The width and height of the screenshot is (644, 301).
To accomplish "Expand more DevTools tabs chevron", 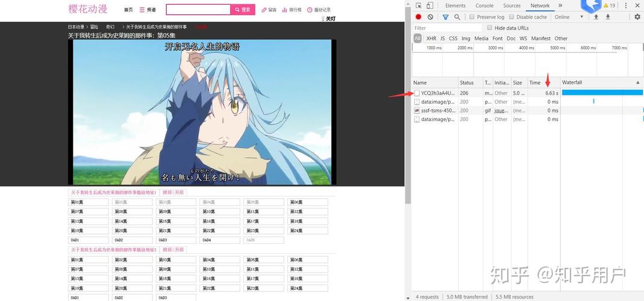I will (560, 5).
